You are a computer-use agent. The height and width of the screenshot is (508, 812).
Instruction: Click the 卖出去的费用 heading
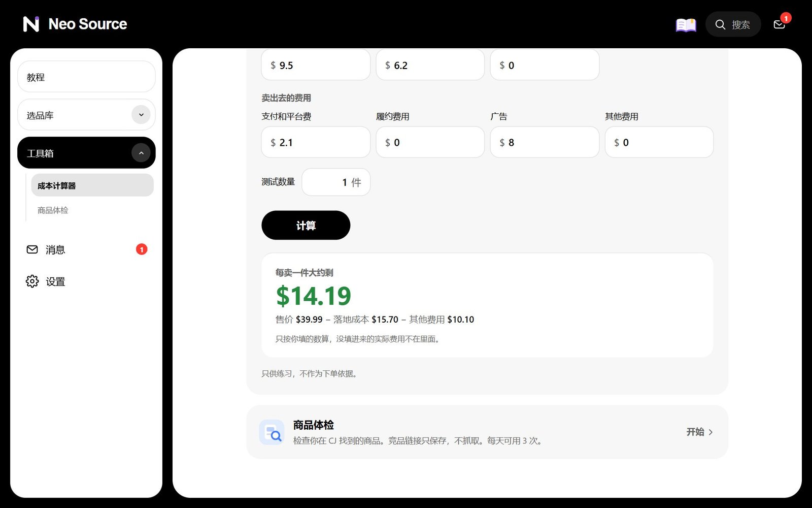[286, 98]
